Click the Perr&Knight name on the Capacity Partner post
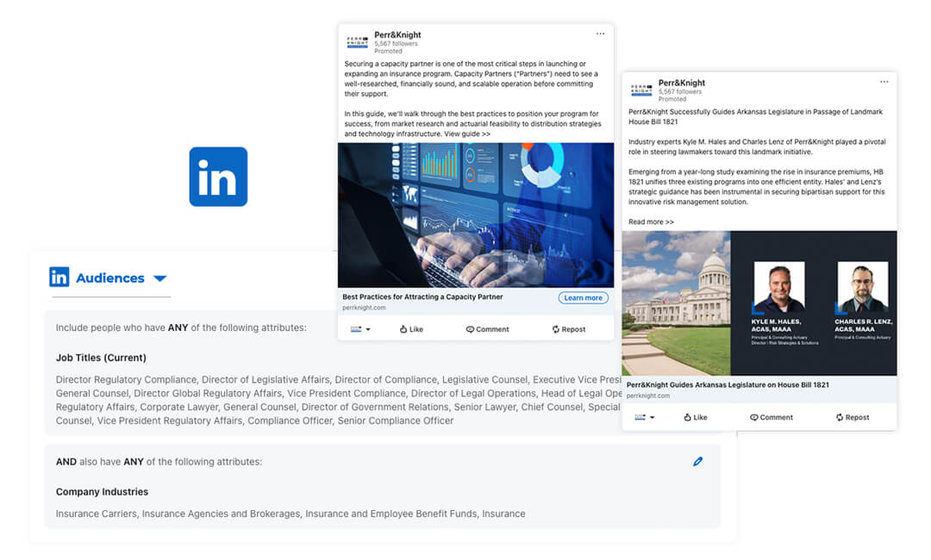The width and height of the screenshot is (931, 560). 397,35
